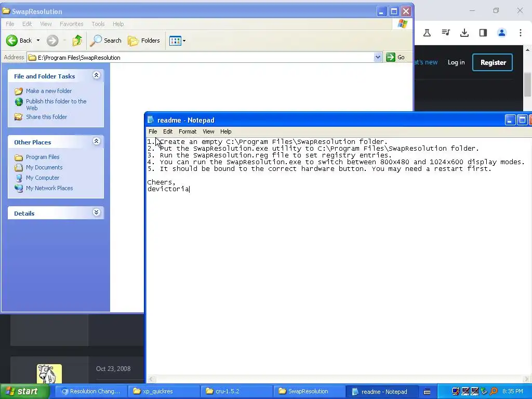Open Notepad's File menu
The height and width of the screenshot is (399, 532).
click(x=153, y=131)
